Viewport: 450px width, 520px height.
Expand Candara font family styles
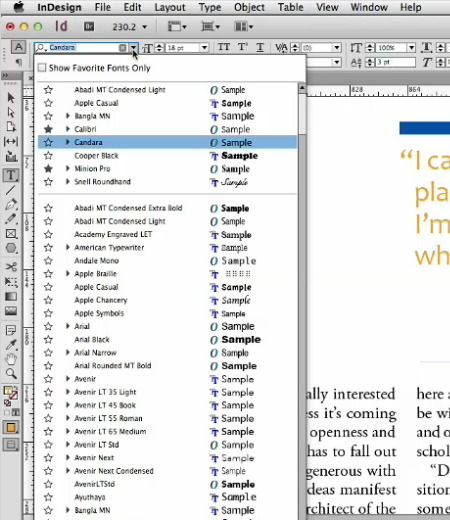(x=68, y=142)
